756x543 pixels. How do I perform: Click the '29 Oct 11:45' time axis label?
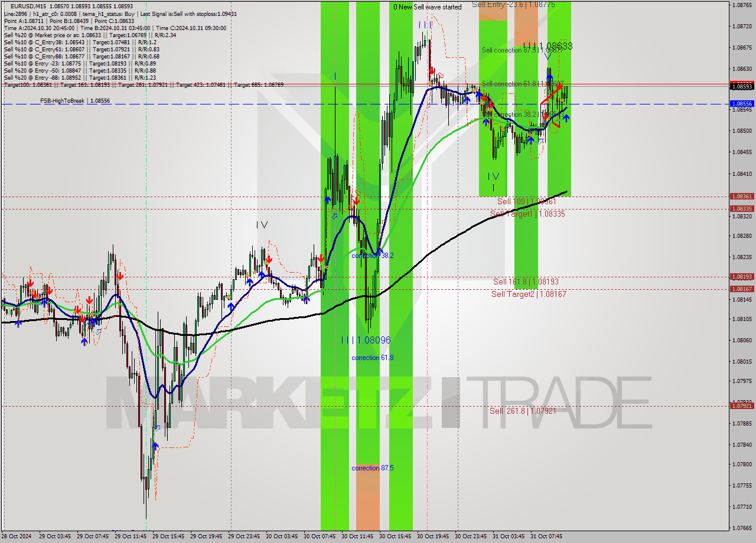pyautogui.click(x=130, y=537)
